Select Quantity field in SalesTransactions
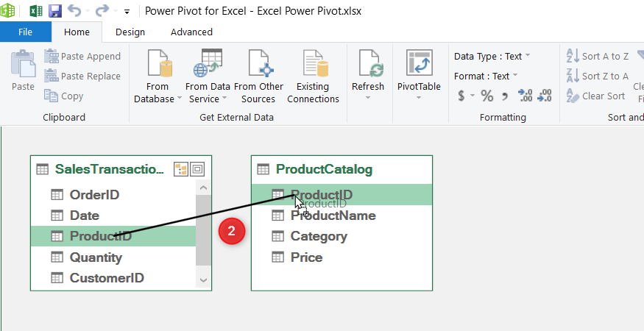 pyautogui.click(x=113, y=257)
